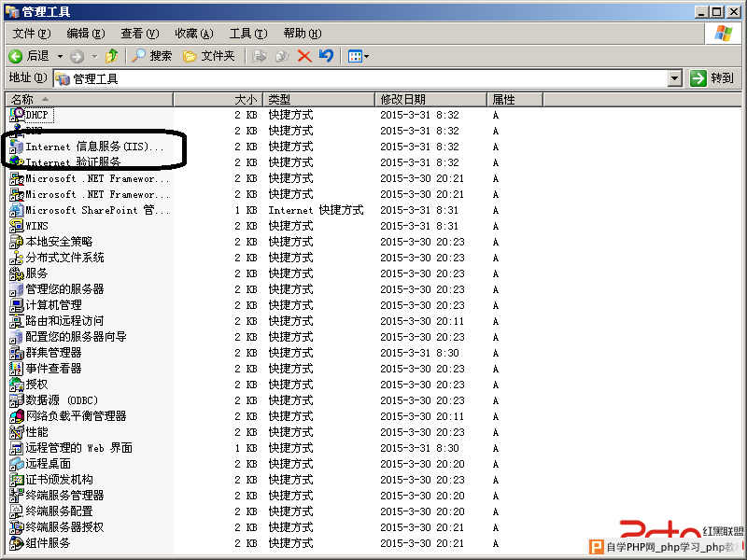Open the Views dropdown button
Viewport: 747px width, 560px height.
(x=359, y=56)
